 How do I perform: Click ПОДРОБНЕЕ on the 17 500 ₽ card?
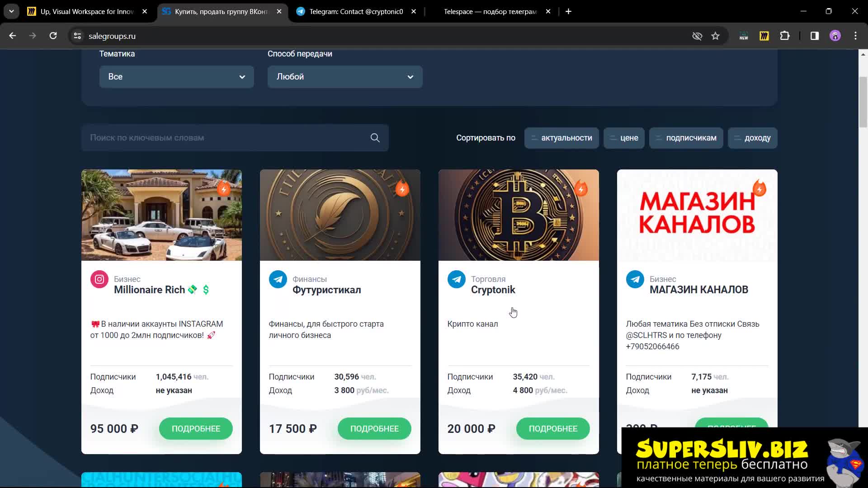[374, 428]
